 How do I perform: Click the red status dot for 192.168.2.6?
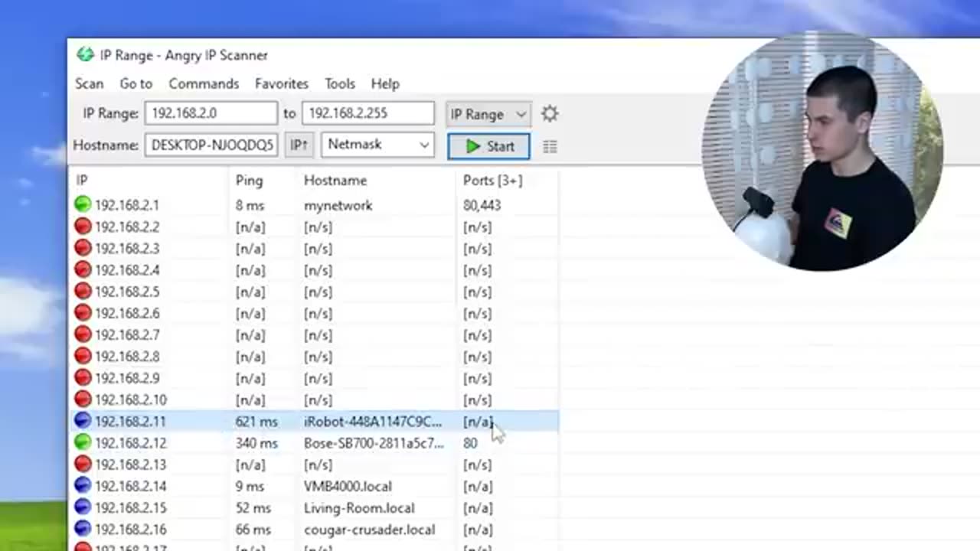[x=83, y=313]
